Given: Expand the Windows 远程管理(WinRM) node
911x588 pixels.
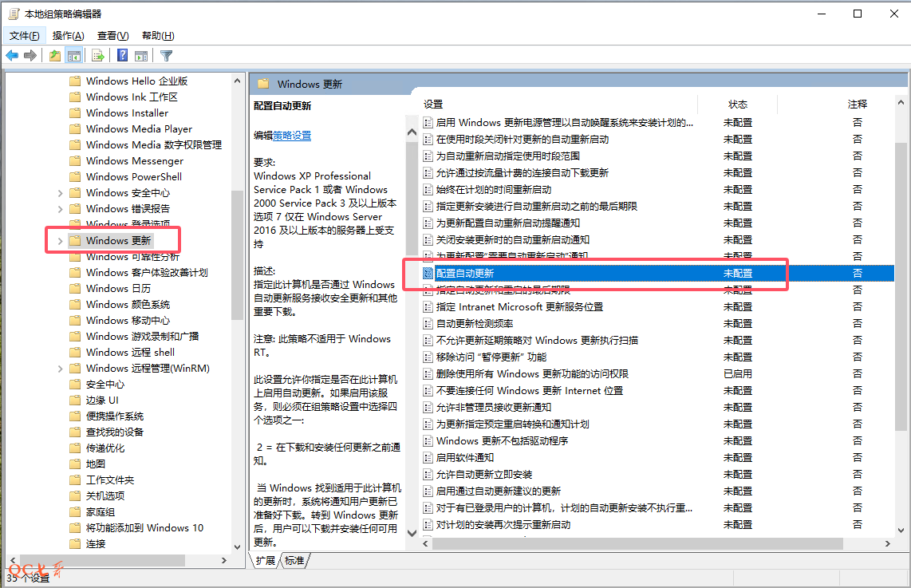Looking at the screenshot, I should point(60,369).
